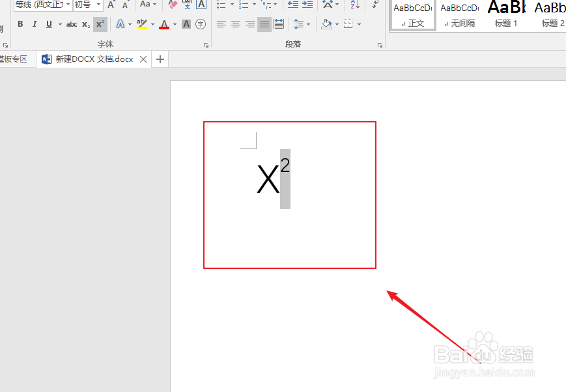Viewport: 566px width, 392px height.
Task: Expand the underline style arrow
Action: point(60,24)
